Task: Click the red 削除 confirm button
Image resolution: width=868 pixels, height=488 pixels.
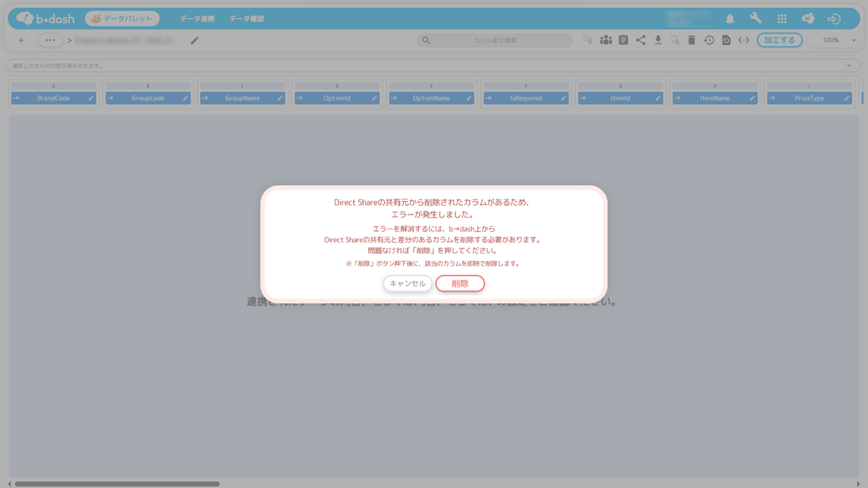Action: tap(460, 283)
